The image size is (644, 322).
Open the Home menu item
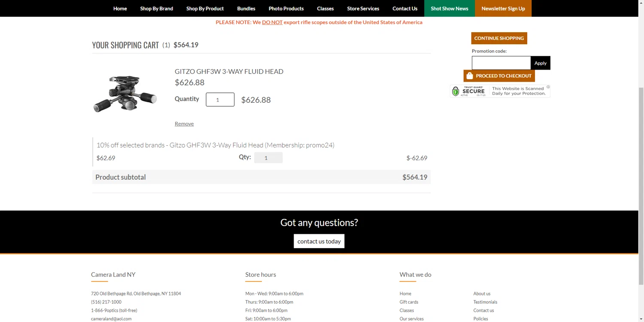tap(120, 8)
